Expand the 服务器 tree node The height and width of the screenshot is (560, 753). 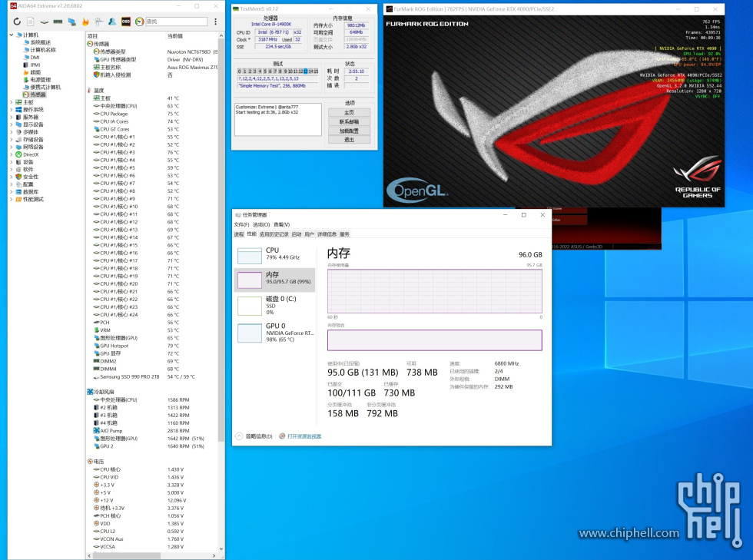coord(12,118)
